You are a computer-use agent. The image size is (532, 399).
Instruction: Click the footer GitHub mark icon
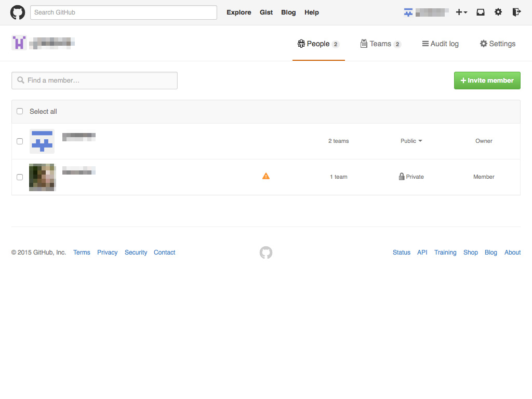[266, 253]
